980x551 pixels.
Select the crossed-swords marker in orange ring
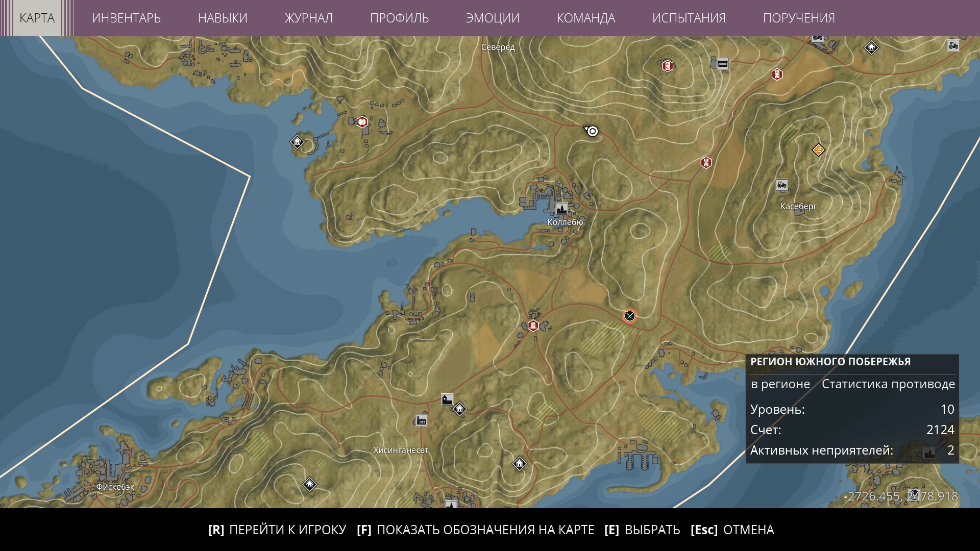point(630,316)
